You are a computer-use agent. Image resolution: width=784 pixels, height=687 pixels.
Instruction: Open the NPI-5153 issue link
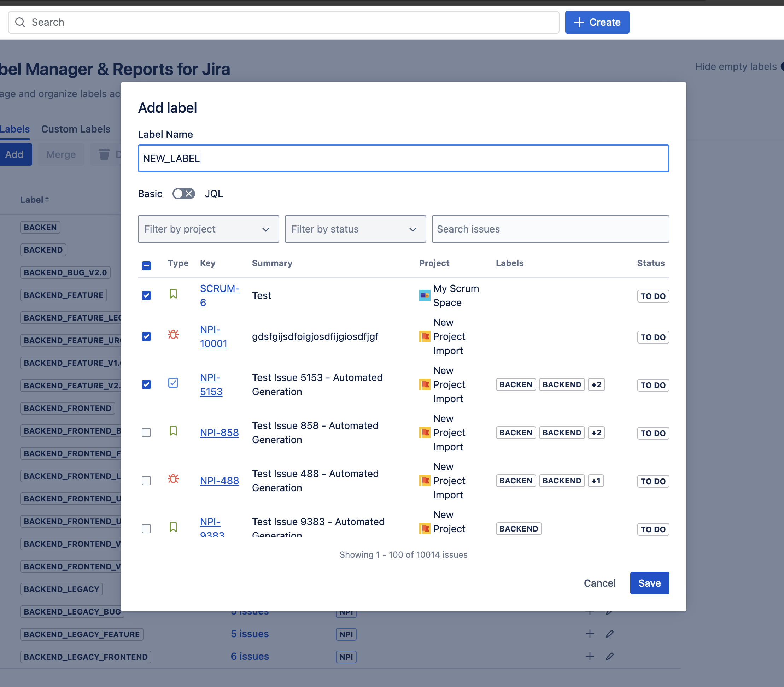tap(211, 384)
